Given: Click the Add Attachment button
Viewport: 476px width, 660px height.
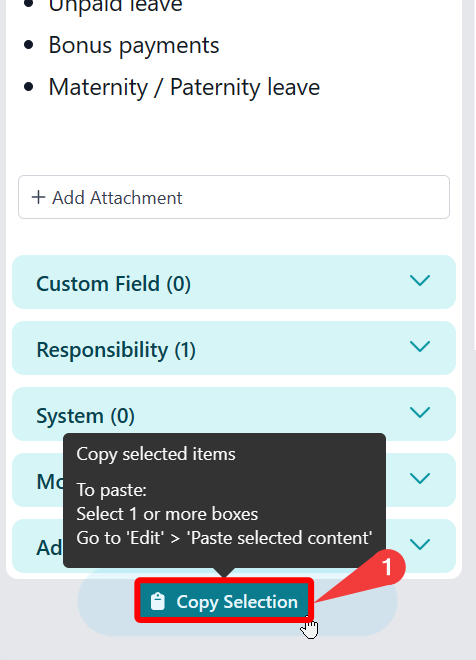Looking at the screenshot, I should click(x=234, y=197).
